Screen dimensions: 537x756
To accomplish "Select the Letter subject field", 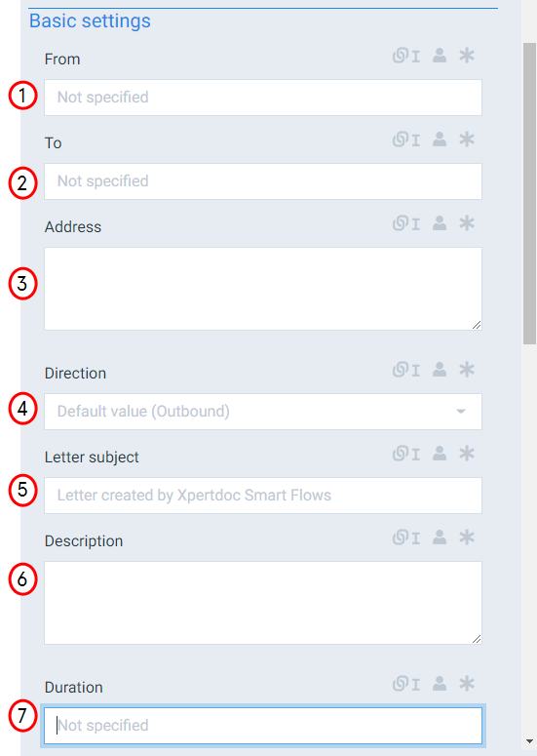I will (263, 496).
